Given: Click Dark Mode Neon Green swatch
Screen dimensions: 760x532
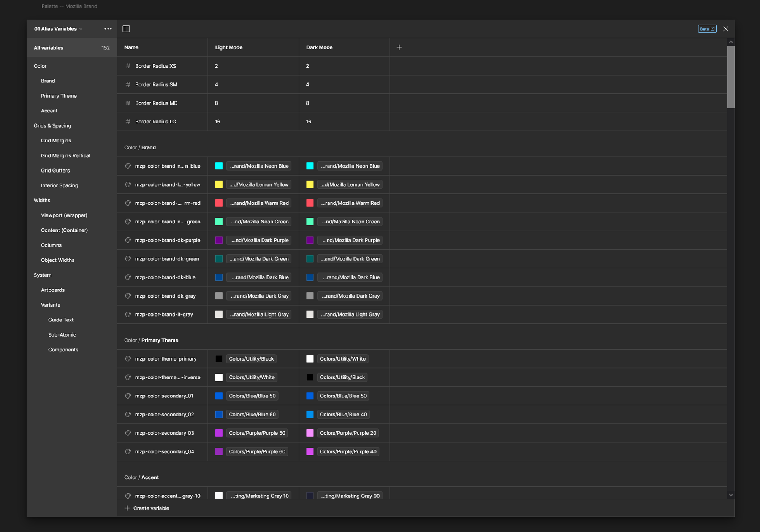Looking at the screenshot, I should click(310, 222).
